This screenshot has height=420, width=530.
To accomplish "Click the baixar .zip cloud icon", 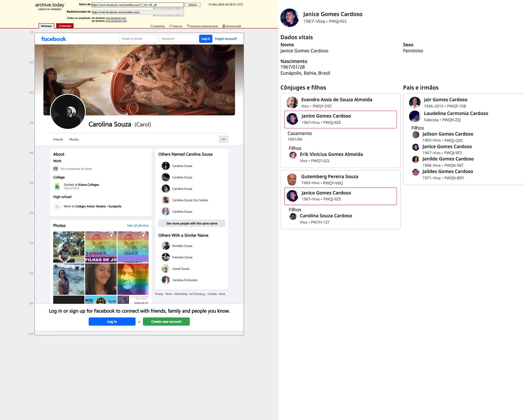I will [171, 26].
